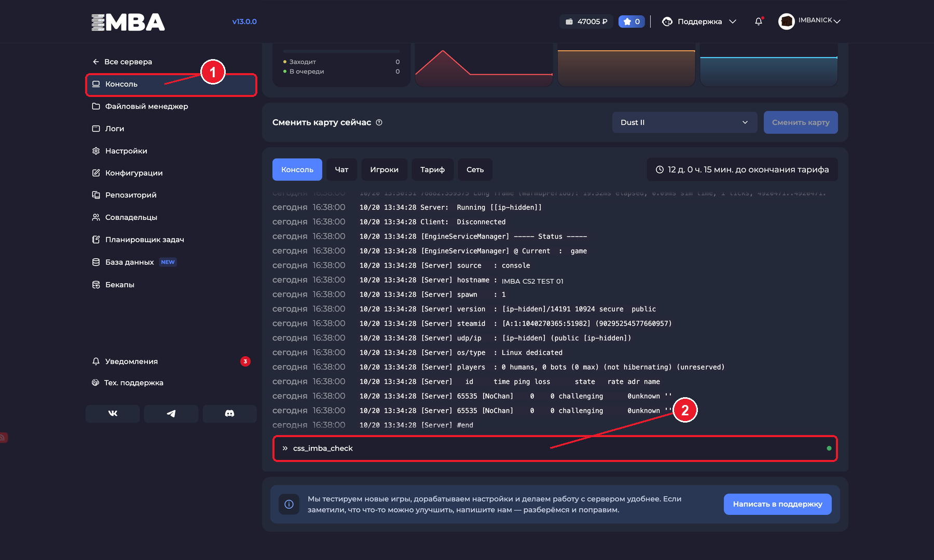Go to Все сервера
The height and width of the screenshot is (560, 934).
(x=128, y=62)
